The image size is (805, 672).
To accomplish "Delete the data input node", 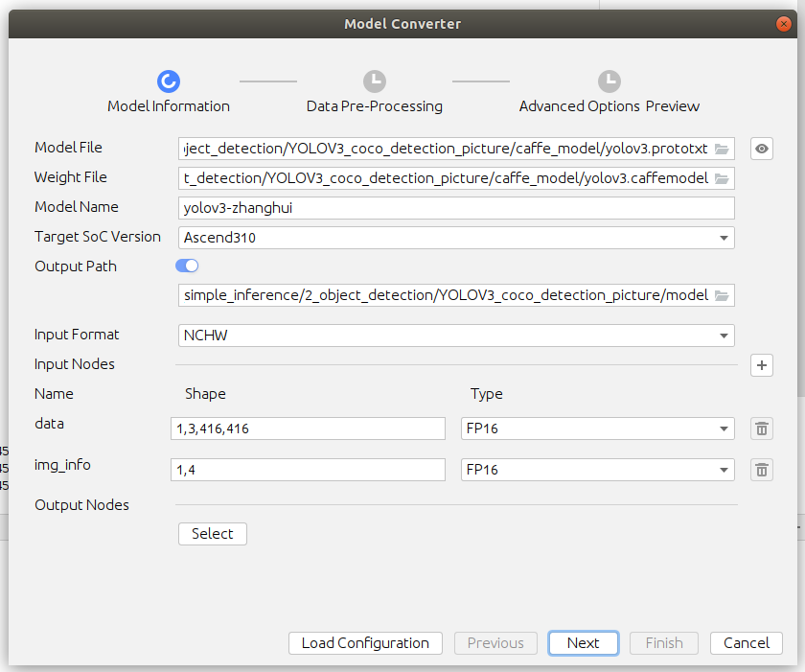I will point(762,429).
